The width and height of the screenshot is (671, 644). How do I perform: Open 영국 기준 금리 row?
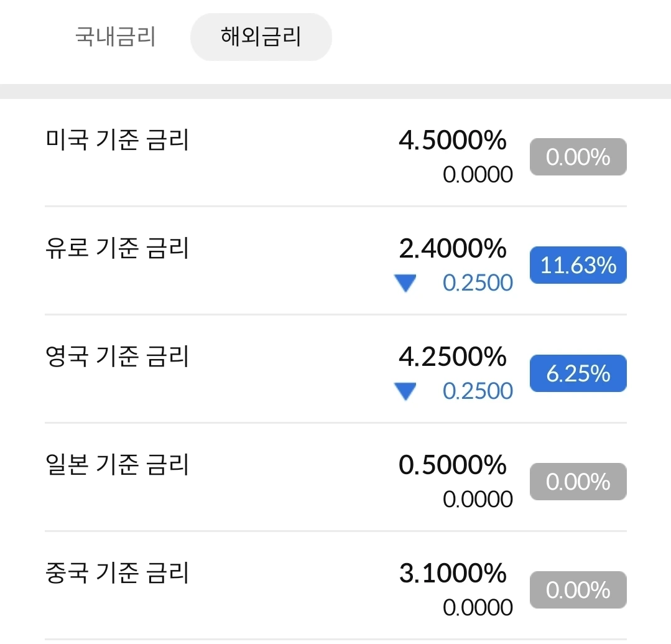click(x=118, y=357)
